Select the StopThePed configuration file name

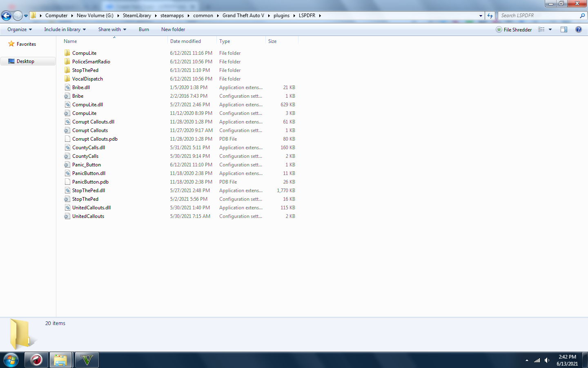[x=85, y=199]
